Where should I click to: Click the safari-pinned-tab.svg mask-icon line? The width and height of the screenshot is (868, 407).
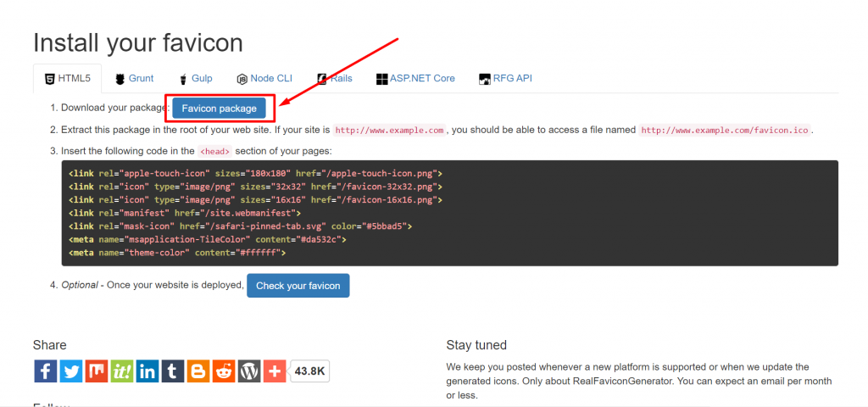[240, 226]
